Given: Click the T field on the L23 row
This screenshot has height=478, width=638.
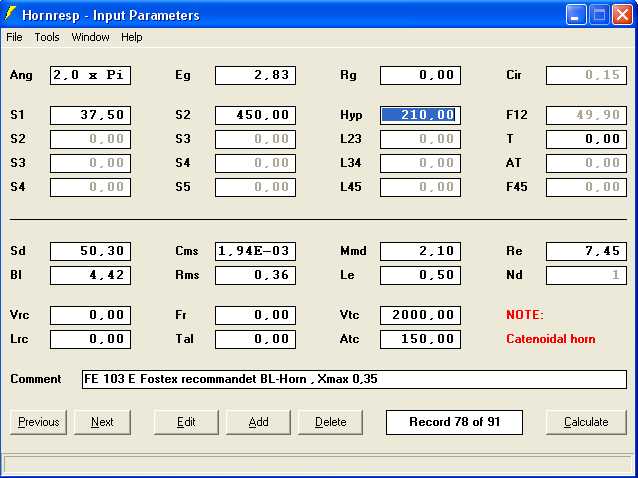Looking at the screenshot, I should pyautogui.click(x=586, y=139).
